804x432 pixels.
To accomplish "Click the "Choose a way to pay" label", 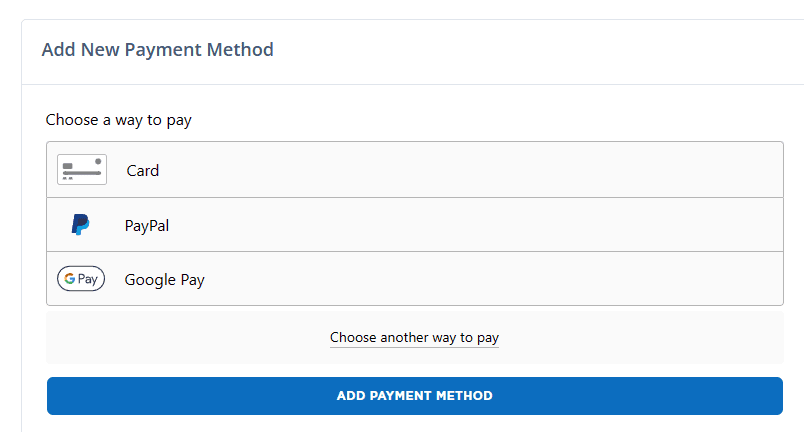I will click(118, 120).
